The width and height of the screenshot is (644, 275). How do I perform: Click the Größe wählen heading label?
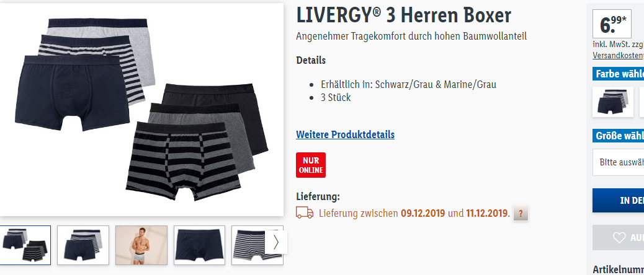[618, 136]
